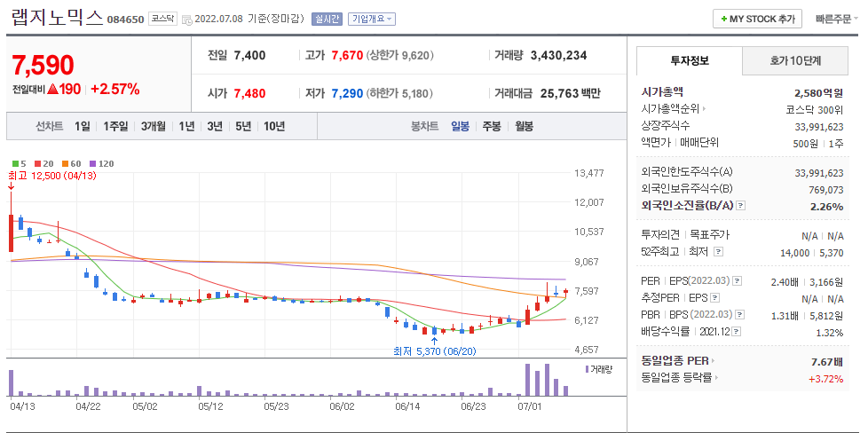Select the 3개월 line chart period
868x433 pixels.
tap(154, 126)
